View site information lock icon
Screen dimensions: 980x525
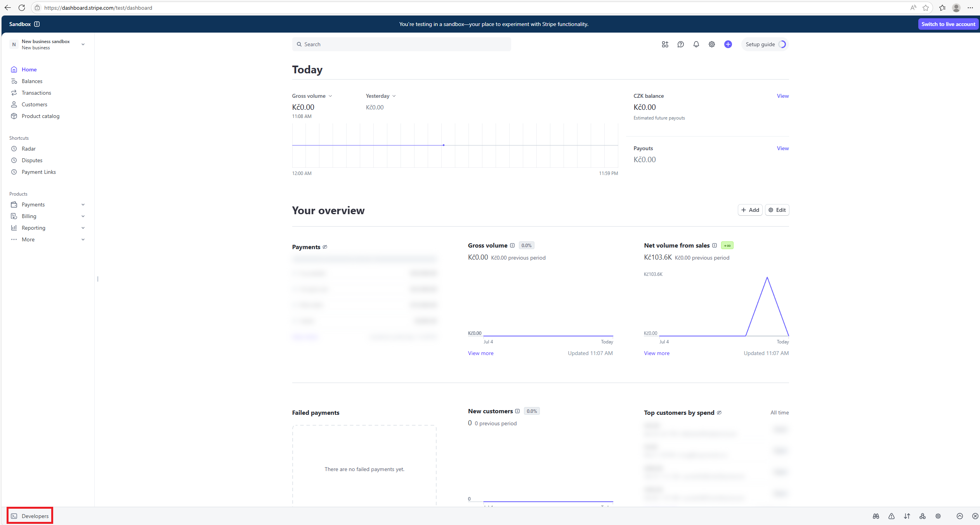pos(37,8)
